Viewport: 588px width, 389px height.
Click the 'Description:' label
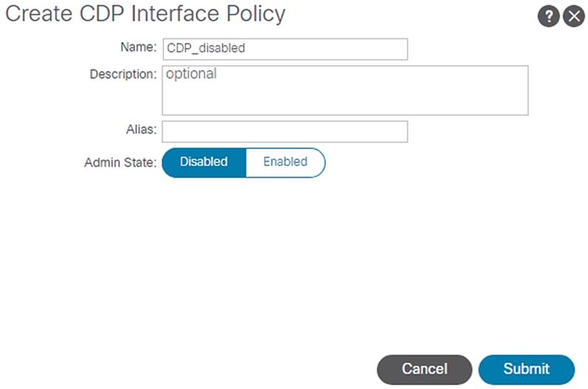[123, 75]
